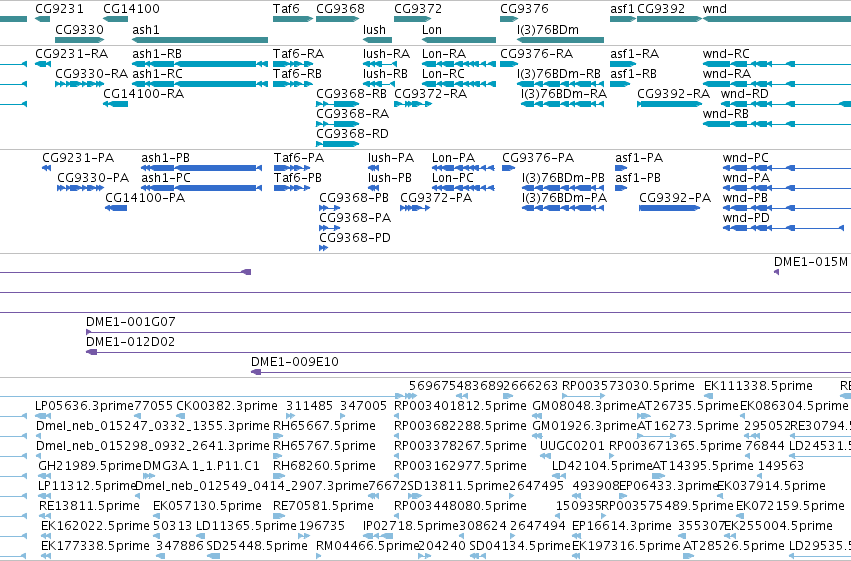Open EST IP02718.5prime label
The width and height of the screenshot is (851, 561).
tap(411, 526)
